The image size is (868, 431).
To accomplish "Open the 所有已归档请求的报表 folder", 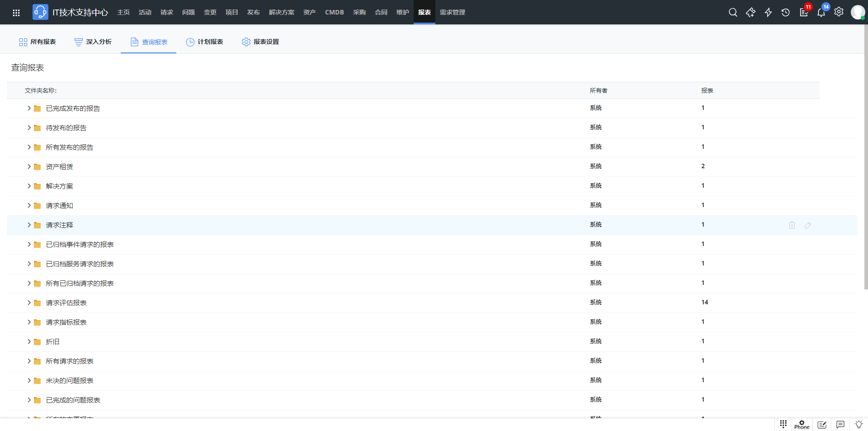I will 80,284.
